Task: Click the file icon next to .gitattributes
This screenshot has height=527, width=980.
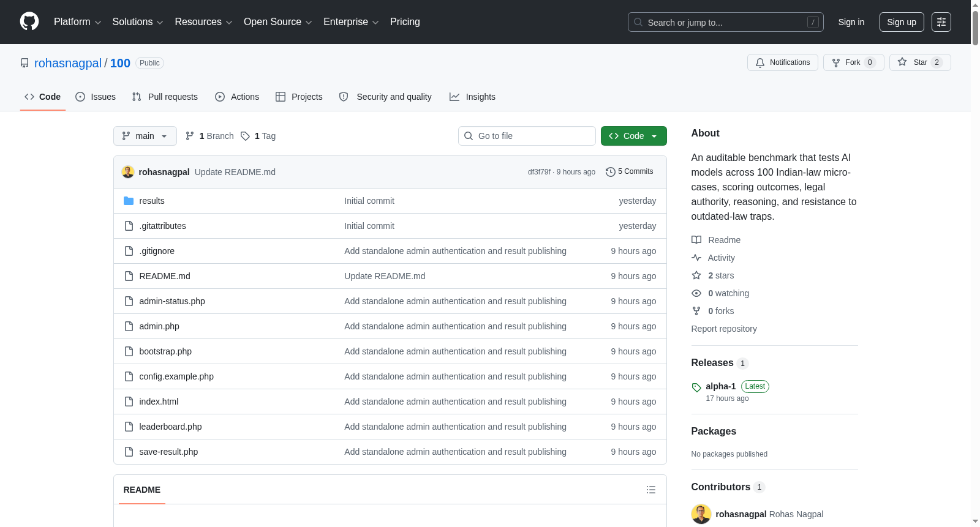Action: 129,226
